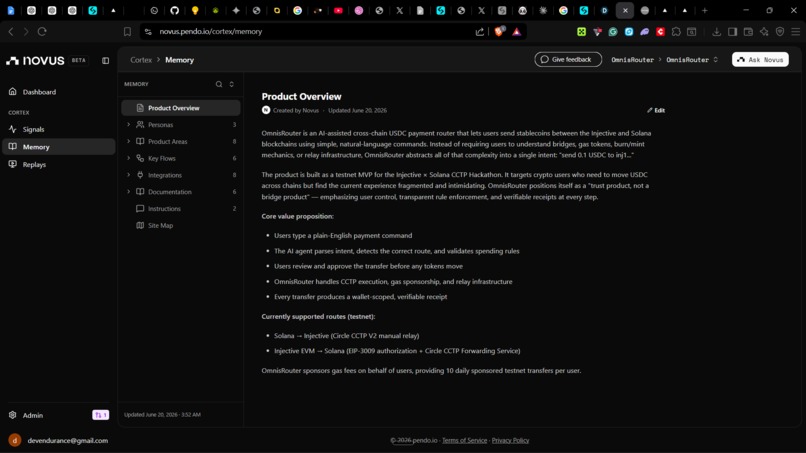This screenshot has height=453, width=806.
Task: Expand the Personas group
Action: (x=129, y=124)
